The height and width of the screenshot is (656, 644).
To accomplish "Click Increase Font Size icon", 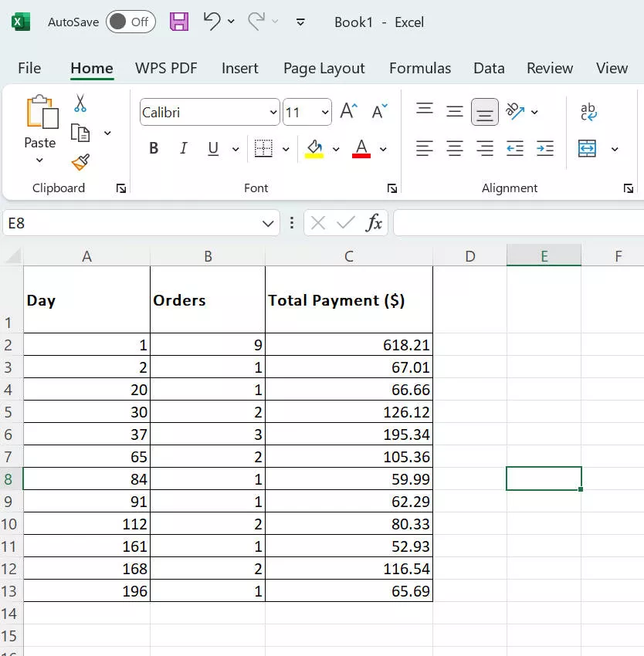I will pyautogui.click(x=348, y=112).
